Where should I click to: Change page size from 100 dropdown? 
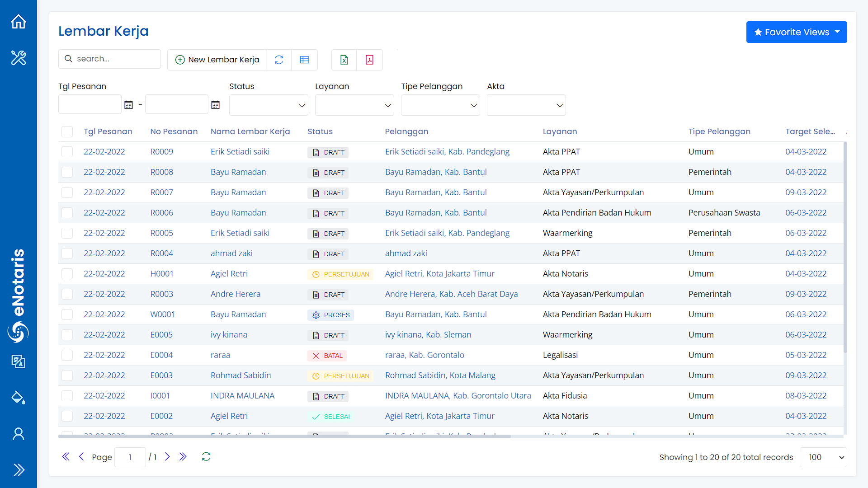[x=823, y=457]
